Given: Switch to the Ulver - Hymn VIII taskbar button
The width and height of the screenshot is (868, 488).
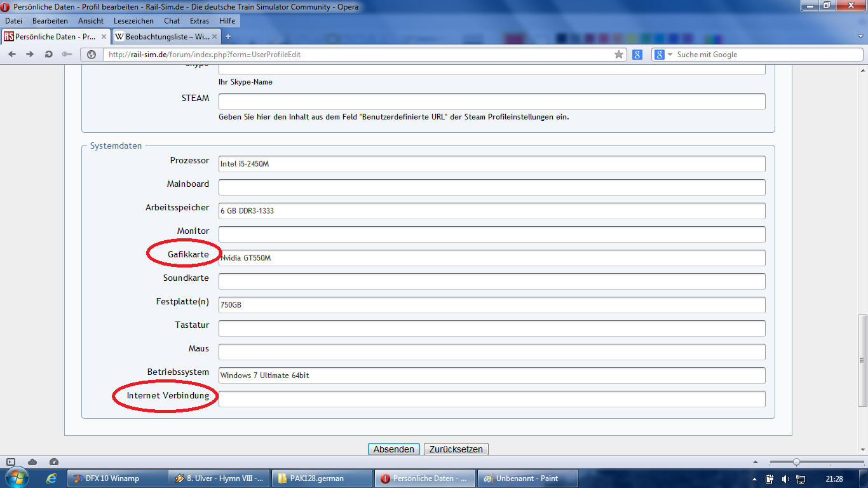Looking at the screenshot, I should click(x=219, y=478).
